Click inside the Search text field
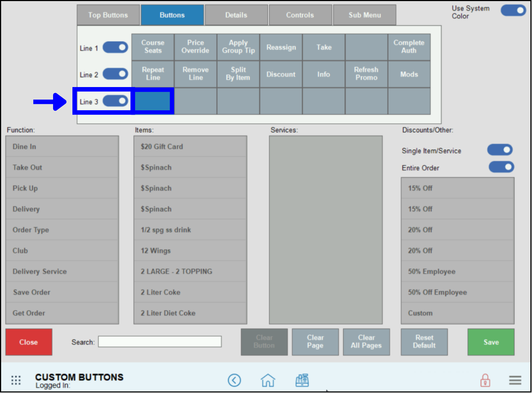The image size is (532, 393). click(160, 342)
